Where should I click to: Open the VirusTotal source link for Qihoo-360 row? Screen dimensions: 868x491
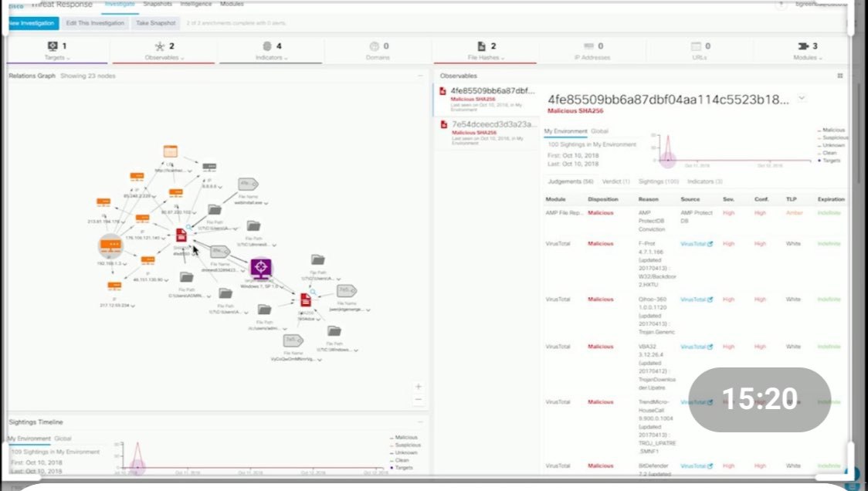point(697,300)
